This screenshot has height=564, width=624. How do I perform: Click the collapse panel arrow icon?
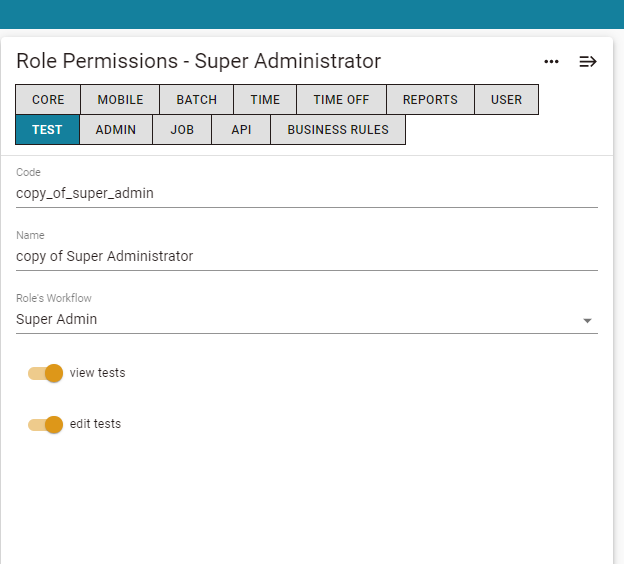point(588,62)
